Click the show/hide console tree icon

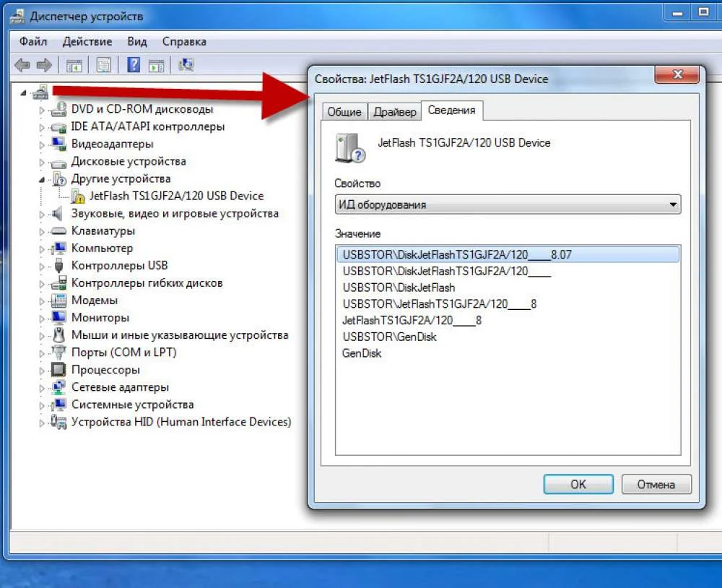coord(74,66)
